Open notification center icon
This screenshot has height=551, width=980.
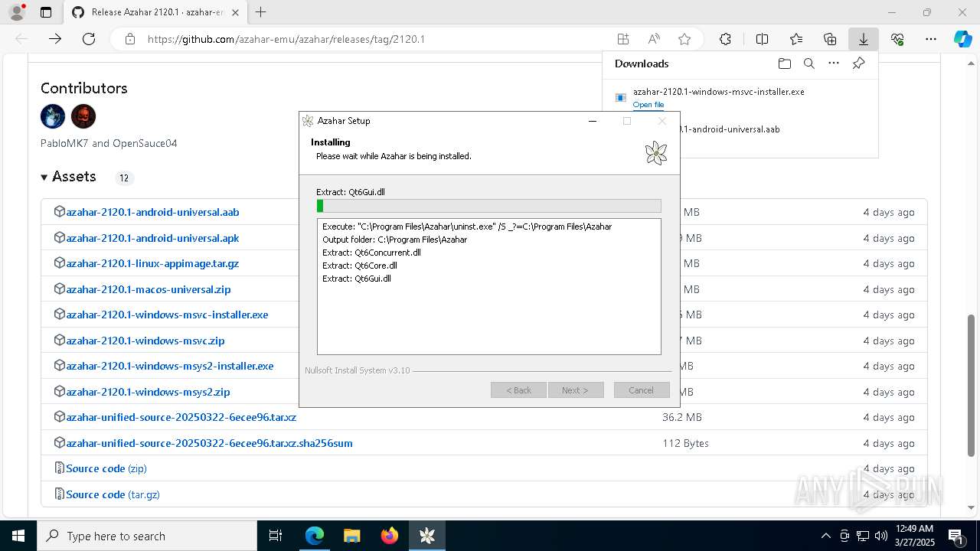click(x=955, y=536)
